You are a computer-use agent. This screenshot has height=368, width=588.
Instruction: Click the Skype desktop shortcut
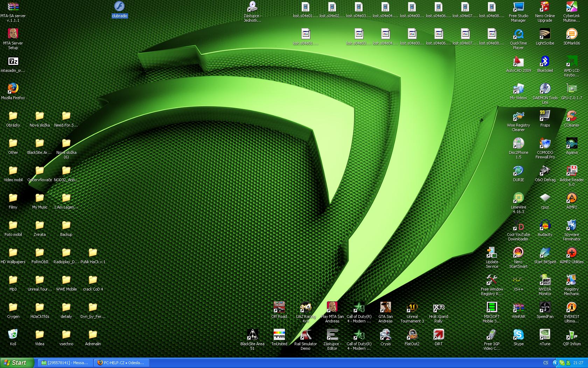click(x=518, y=335)
